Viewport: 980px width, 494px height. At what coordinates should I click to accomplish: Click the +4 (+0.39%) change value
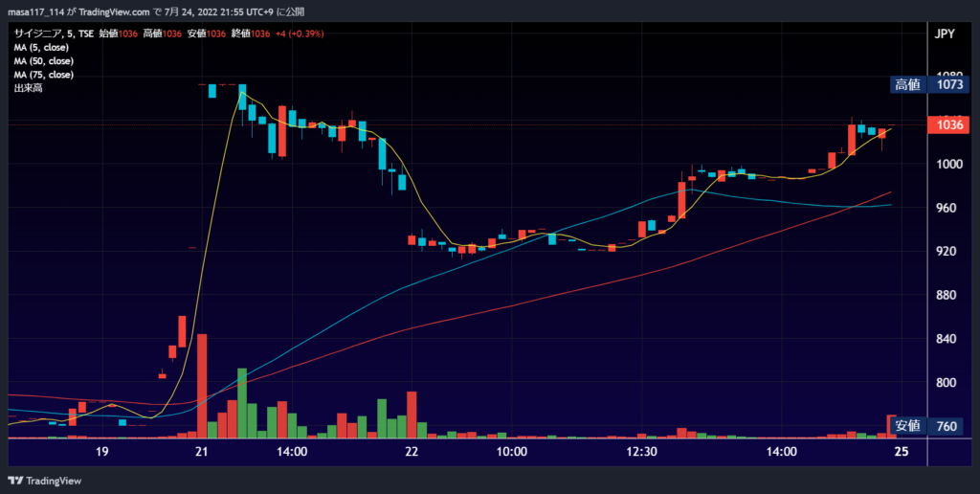300,34
